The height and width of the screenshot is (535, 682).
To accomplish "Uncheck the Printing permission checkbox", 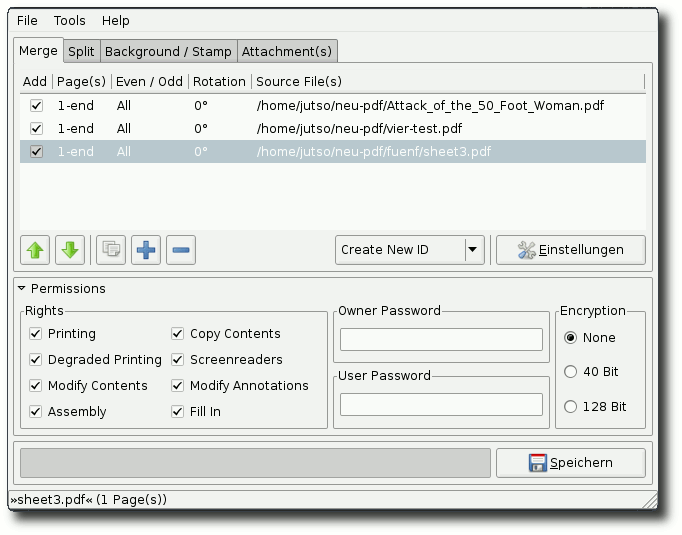I will point(36,334).
